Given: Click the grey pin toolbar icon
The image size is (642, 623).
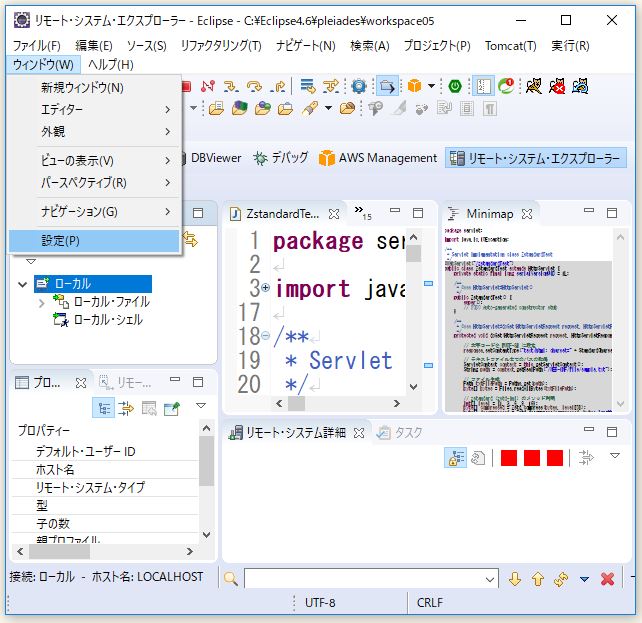Looking at the screenshot, I should point(375,108).
